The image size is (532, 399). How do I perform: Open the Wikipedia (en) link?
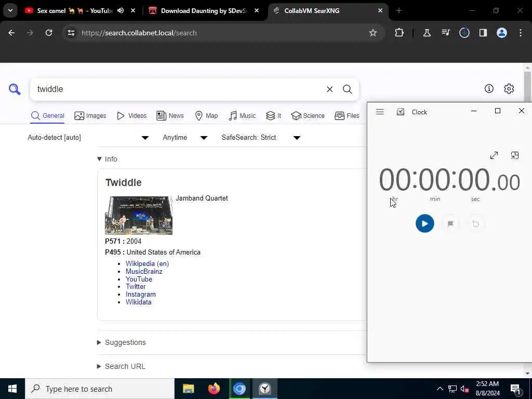(x=147, y=263)
